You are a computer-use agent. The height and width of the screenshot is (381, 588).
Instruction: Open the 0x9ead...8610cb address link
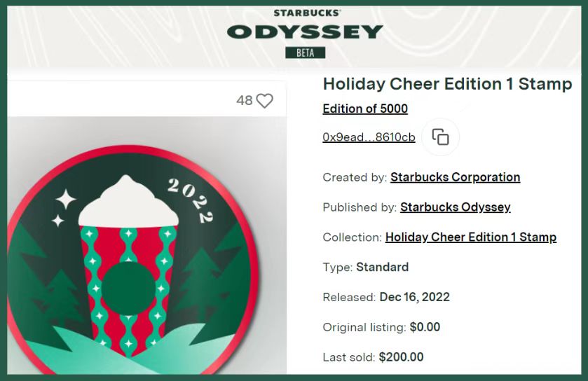click(x=369, y=137)
